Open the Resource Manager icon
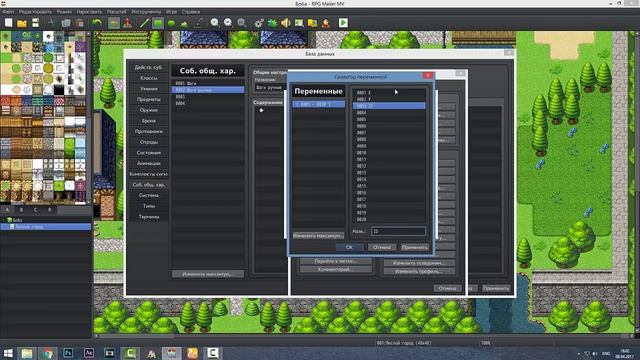 click(x=313, y=23)
